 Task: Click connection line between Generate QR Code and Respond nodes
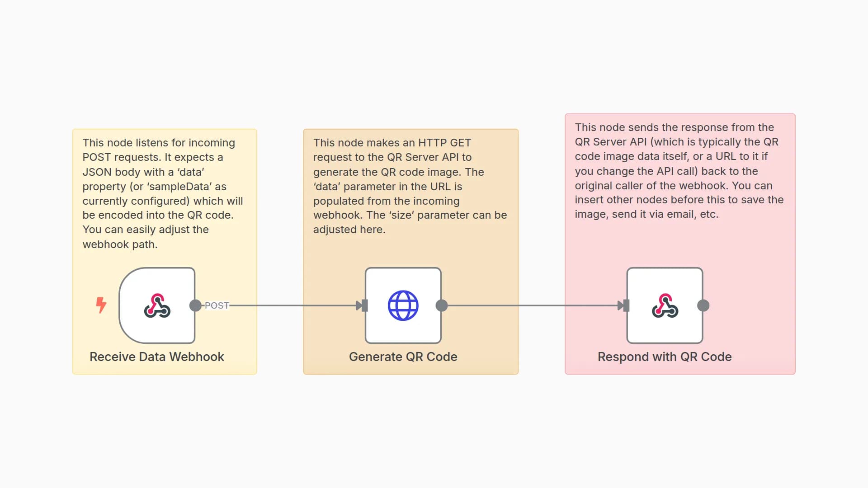coord(533,305)
